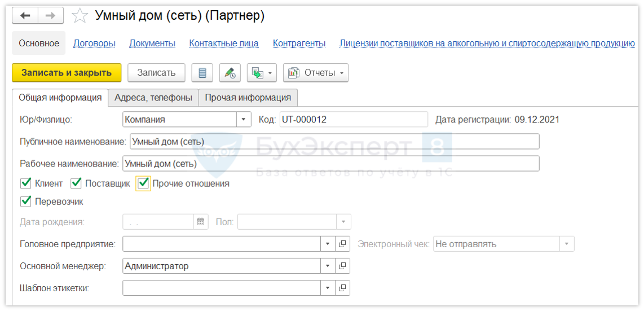Open Головное предприятие record via square icon
Screen dimensions: 644x311
point(342,244)
